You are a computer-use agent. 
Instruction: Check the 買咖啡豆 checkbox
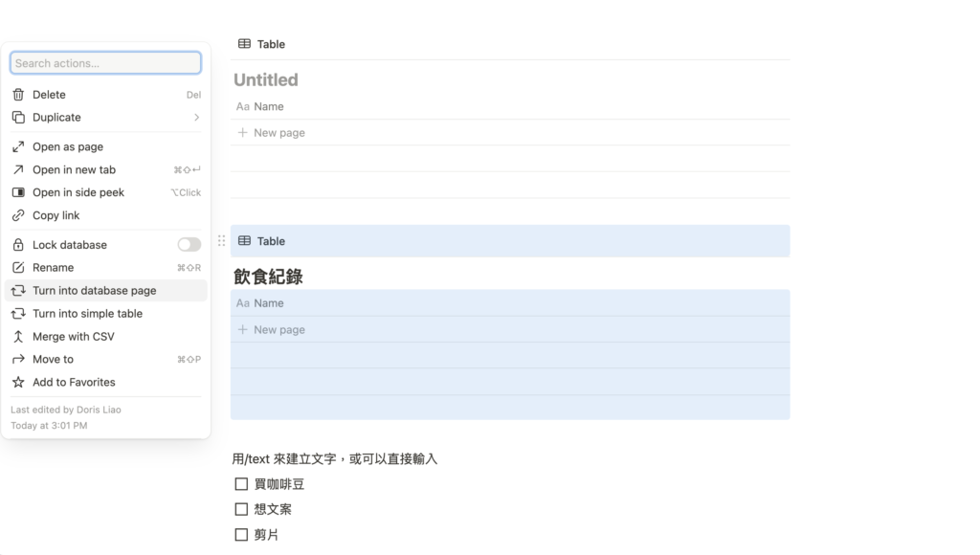tap(241, 484)
